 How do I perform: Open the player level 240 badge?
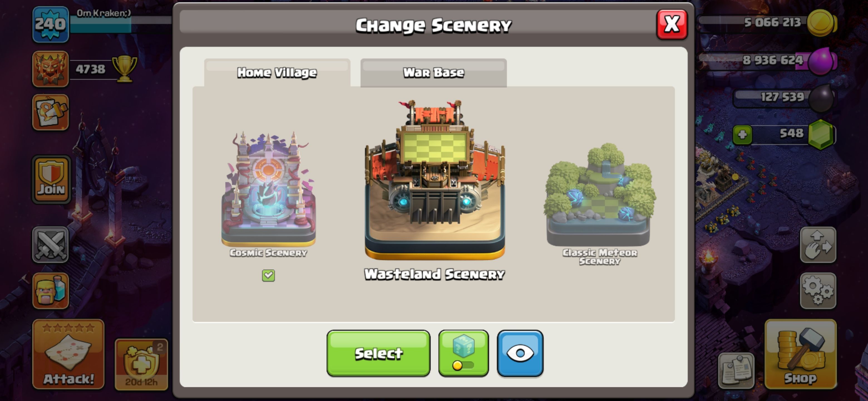51,24
